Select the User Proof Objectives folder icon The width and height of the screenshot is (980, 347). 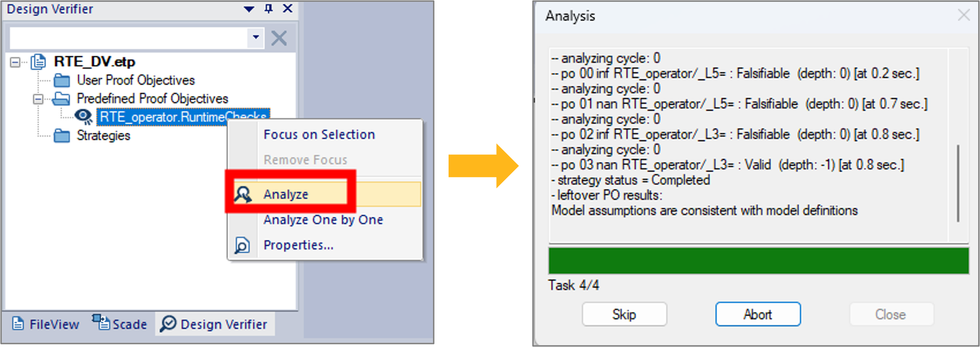[62, 80]
